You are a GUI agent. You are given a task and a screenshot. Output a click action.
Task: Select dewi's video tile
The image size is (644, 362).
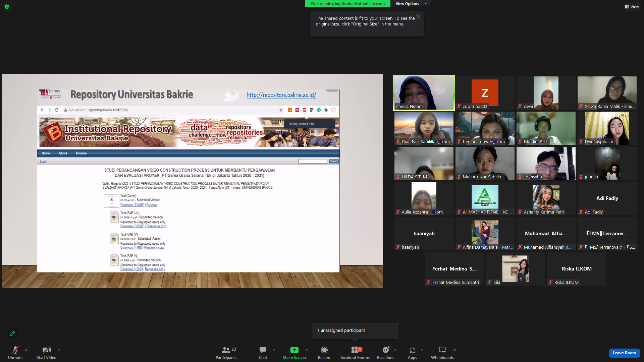pyautogui.click(x=546, y=93)
